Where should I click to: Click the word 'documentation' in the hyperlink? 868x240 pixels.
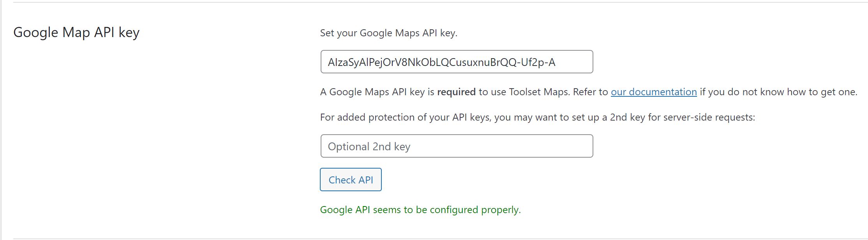[663, 92]
